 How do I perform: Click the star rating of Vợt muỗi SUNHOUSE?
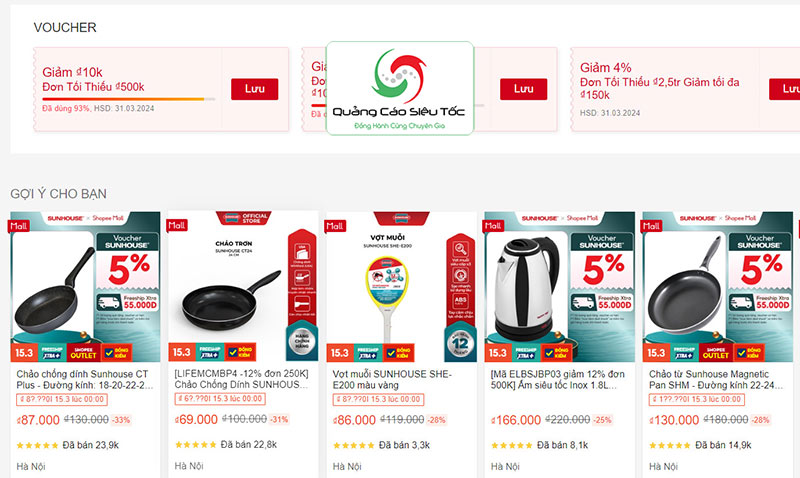pos(353,445)
